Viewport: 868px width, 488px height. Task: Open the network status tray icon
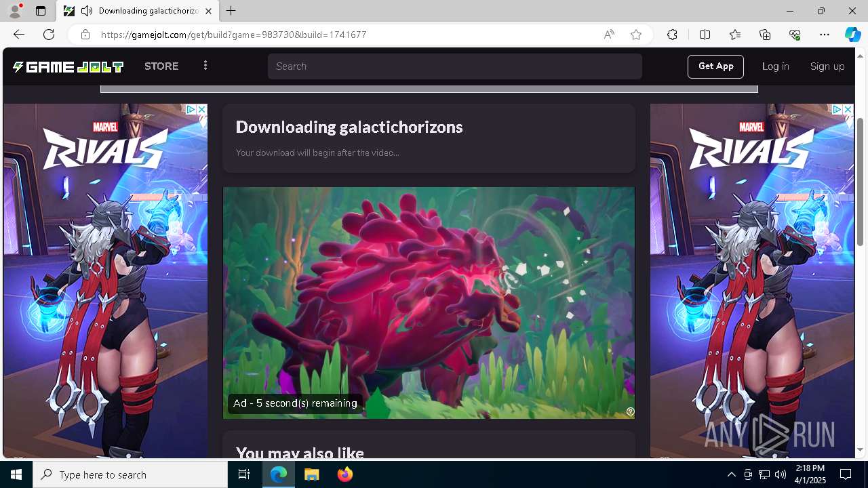(764, 474)
